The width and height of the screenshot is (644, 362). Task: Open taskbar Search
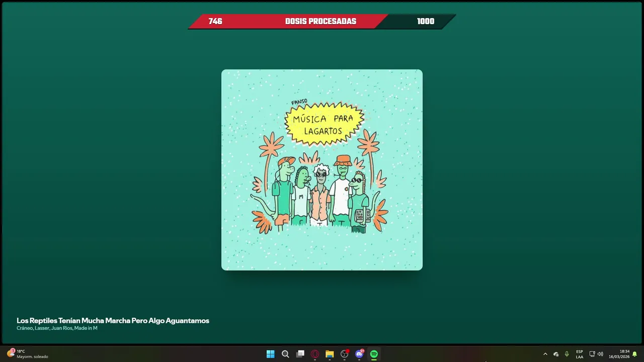pyautogui.click(x=285, y=354)
